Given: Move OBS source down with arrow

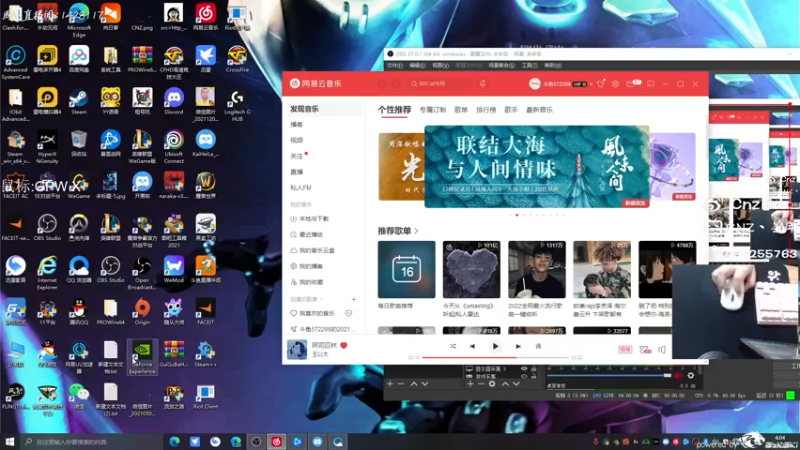Looking at the screenshot, I should (x=516, y=384).
